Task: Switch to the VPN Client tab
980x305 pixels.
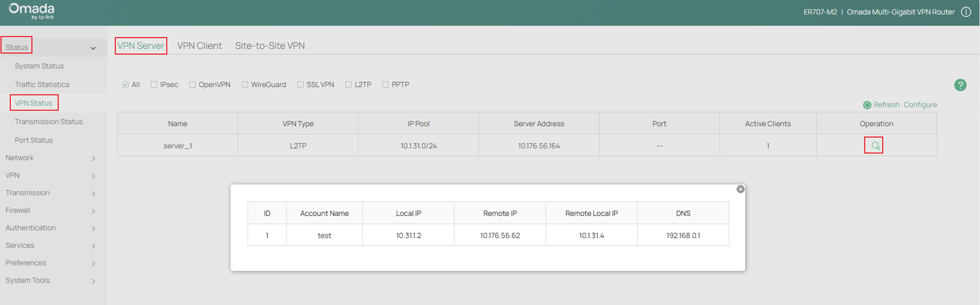Action: (x=199, y=46)
